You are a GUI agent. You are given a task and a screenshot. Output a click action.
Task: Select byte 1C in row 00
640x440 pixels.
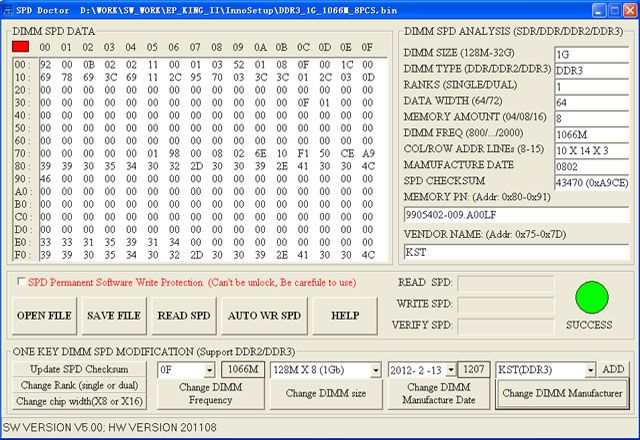pyautogui.click(x=347, y=64)
